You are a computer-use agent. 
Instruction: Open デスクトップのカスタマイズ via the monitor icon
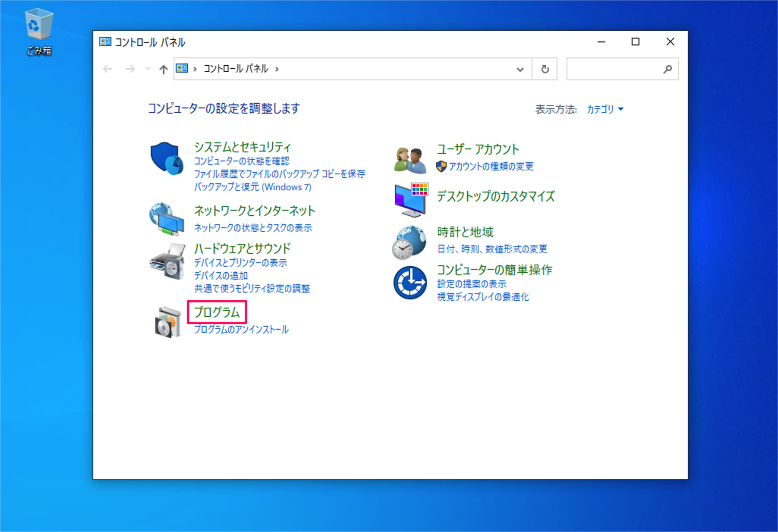[x=410, y=199]
